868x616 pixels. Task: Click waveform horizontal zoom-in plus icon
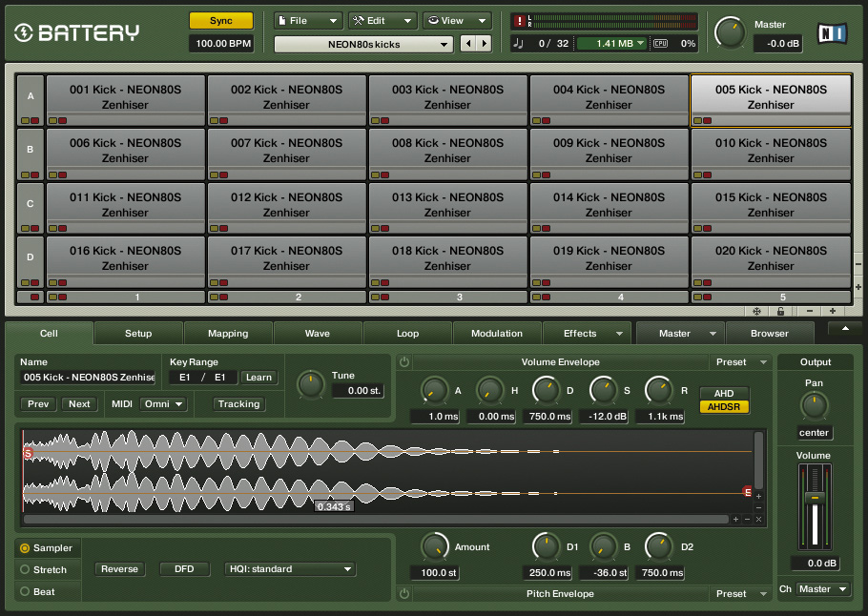pyautogui.click(x=735, y=519)
